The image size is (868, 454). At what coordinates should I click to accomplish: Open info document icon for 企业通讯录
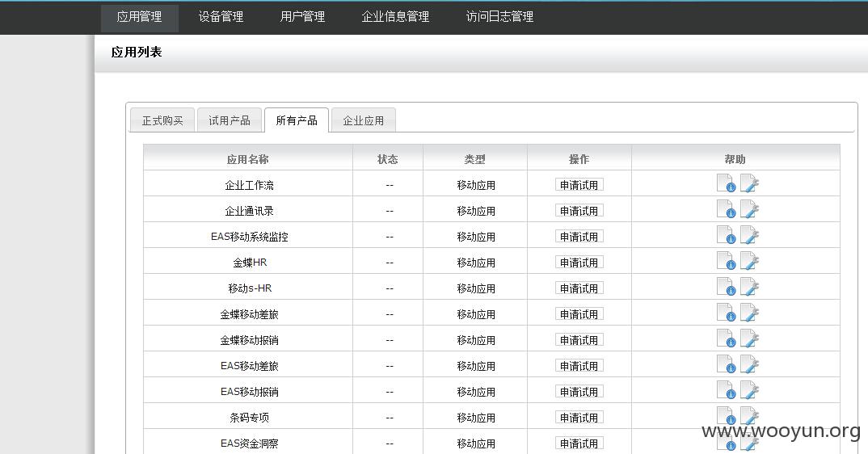tap(726, 209)
